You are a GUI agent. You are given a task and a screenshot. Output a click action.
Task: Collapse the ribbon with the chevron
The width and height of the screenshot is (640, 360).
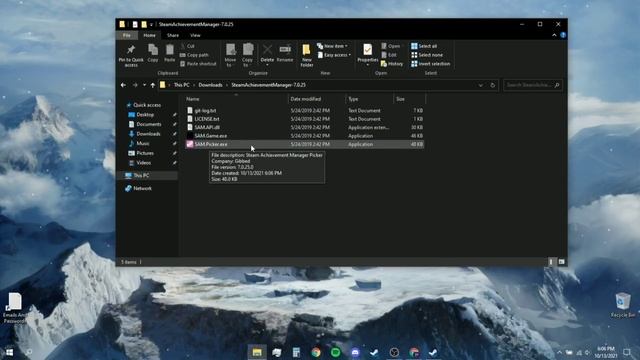(x=554, y=36)
